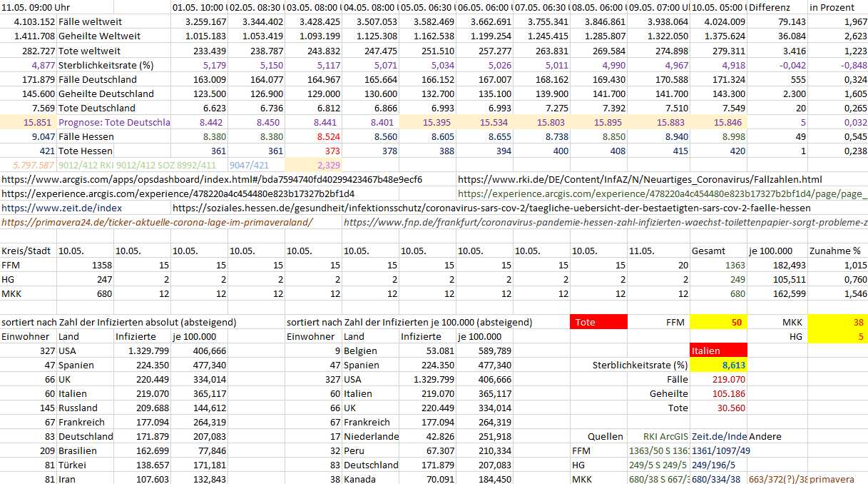Select the yellow FFM deaths cell 50
This screenshot has height=484, width=868.
(719, 322)
